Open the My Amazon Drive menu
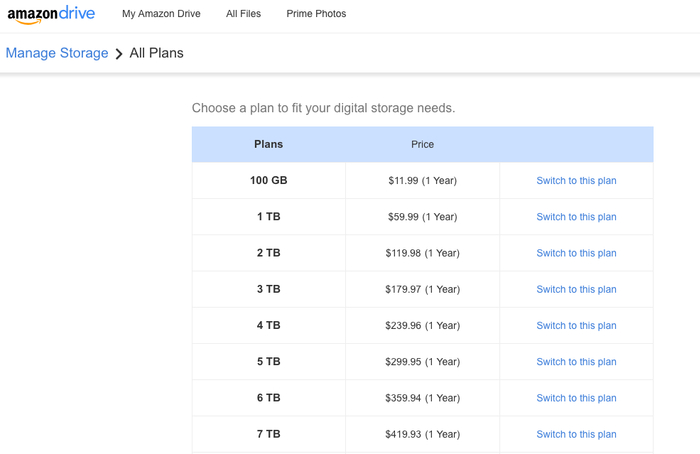Viewport: 700px width, 454px height. coord(161,14)
